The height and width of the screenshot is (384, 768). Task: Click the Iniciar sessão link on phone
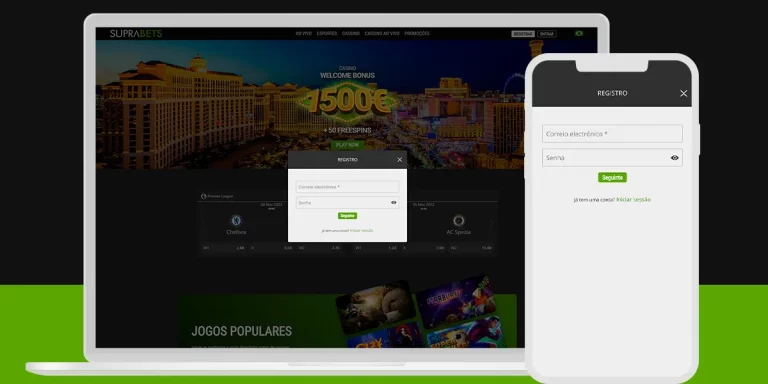[x=633, y=200]
